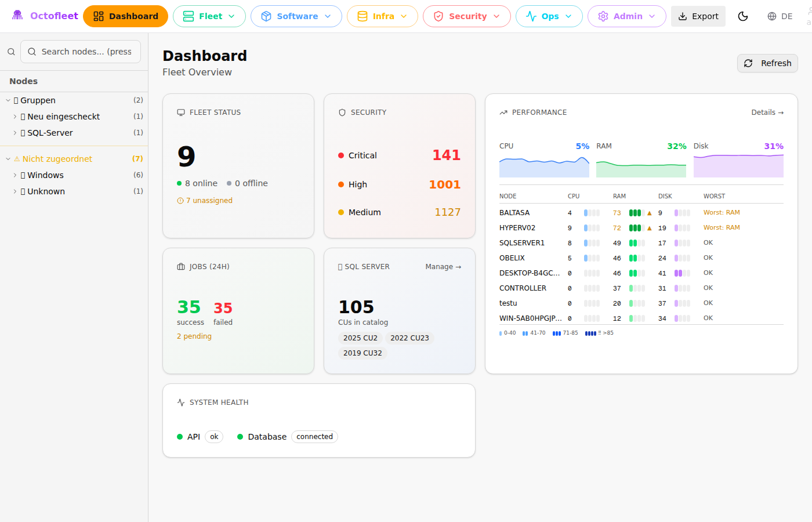Collapse the Gruppen section
This screenshot has height=522, width=812.
pos(8,100)
